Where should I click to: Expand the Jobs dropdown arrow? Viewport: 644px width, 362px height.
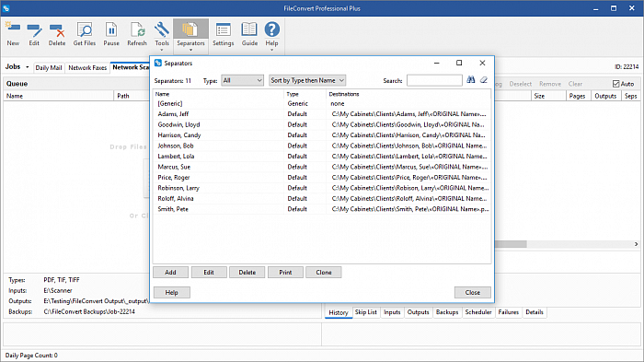pyautogui.click(x=27, y=67)
